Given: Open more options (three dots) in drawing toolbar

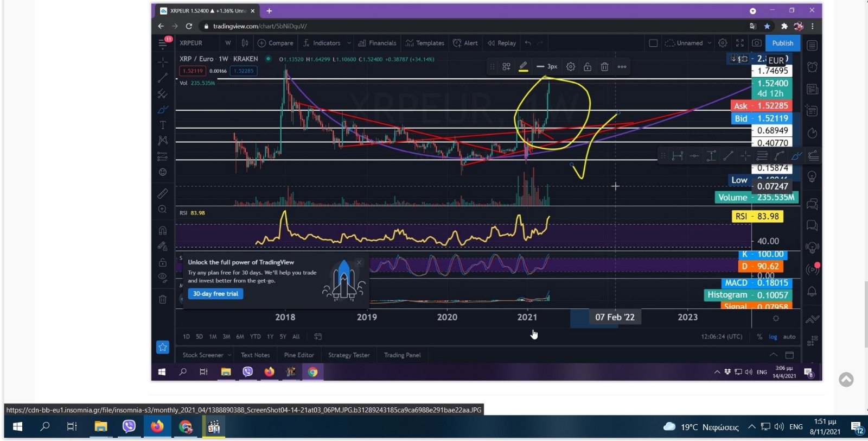Looking at the screenshot, I should coord(622,66).
